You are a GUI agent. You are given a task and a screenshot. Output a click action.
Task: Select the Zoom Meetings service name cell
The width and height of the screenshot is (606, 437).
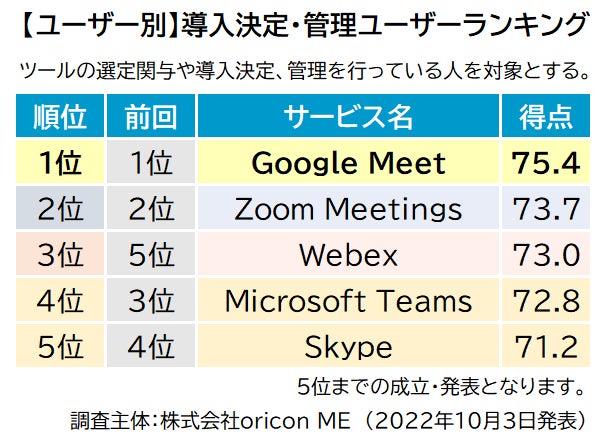(348, 207)
